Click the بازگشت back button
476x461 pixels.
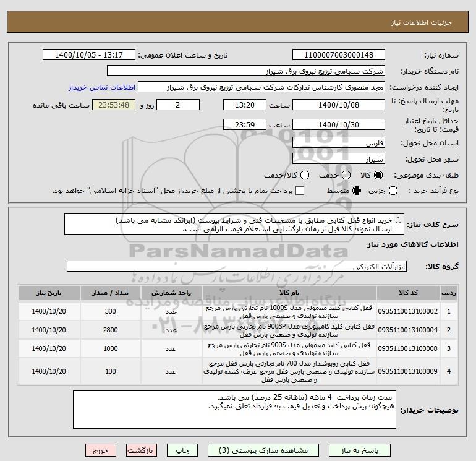click(142, 450)
